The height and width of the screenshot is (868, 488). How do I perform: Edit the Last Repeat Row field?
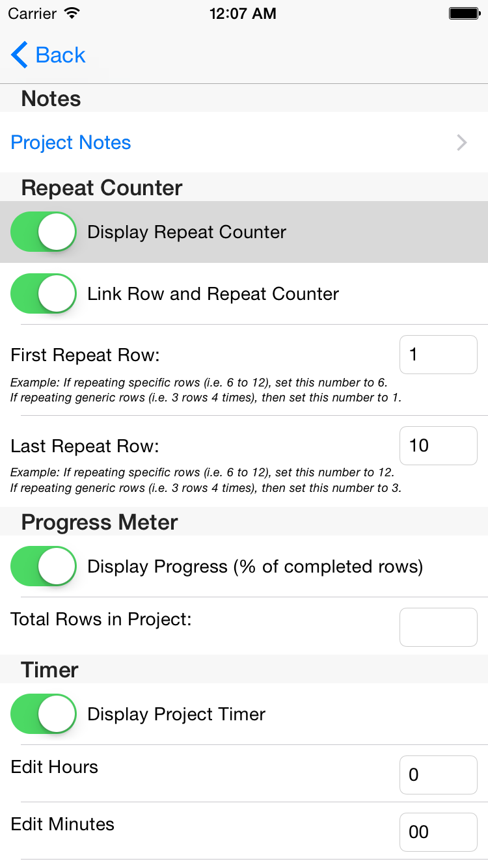438,446
